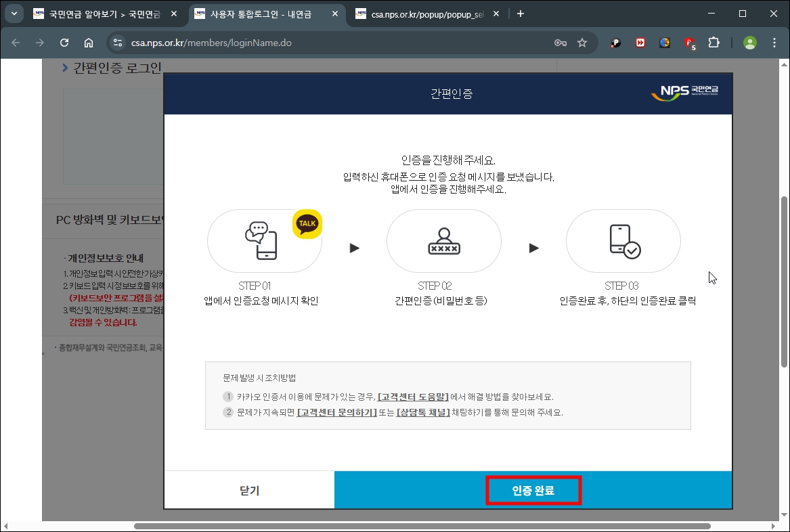Screen dimensions: 790x532
Task: Close the dialog with the 닫기 button
Action: 248,489
